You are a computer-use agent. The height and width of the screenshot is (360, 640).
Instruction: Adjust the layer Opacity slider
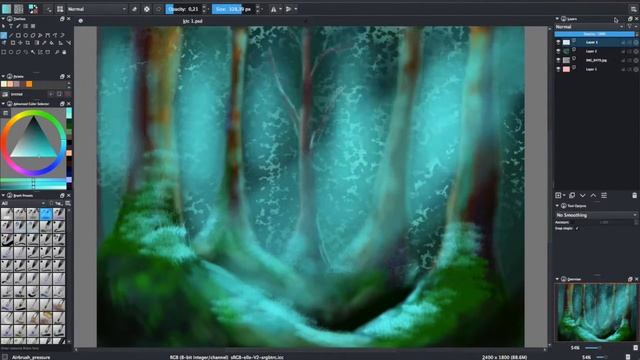click(x=594, y=34)
